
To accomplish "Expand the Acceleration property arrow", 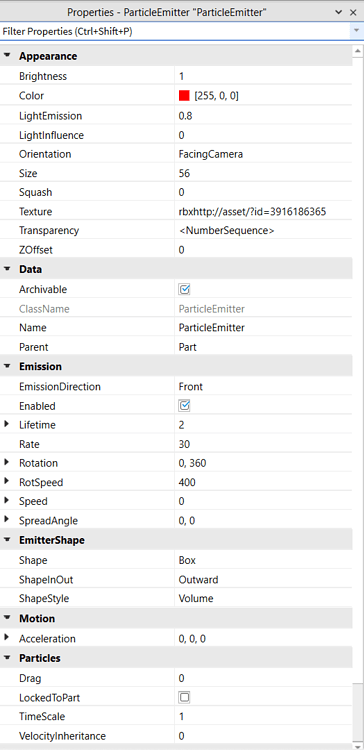I will tap(6, 638).
